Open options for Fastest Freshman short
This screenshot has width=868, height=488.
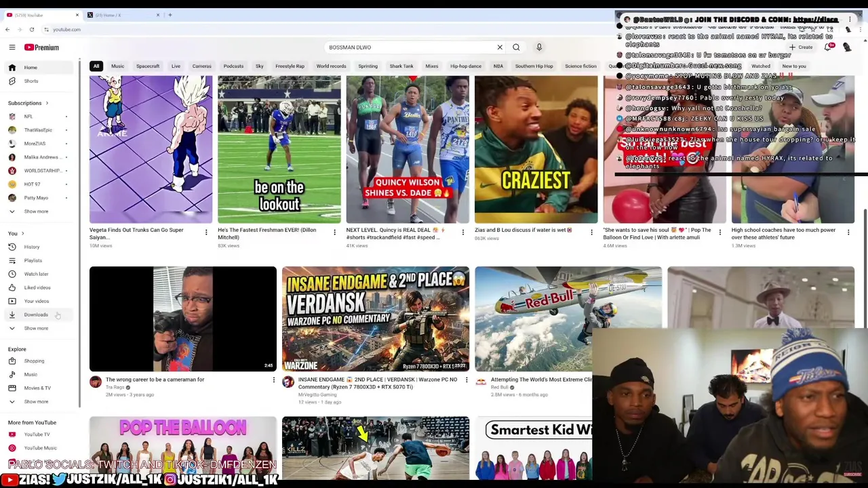pyautogui.click(x=334, y=232)
